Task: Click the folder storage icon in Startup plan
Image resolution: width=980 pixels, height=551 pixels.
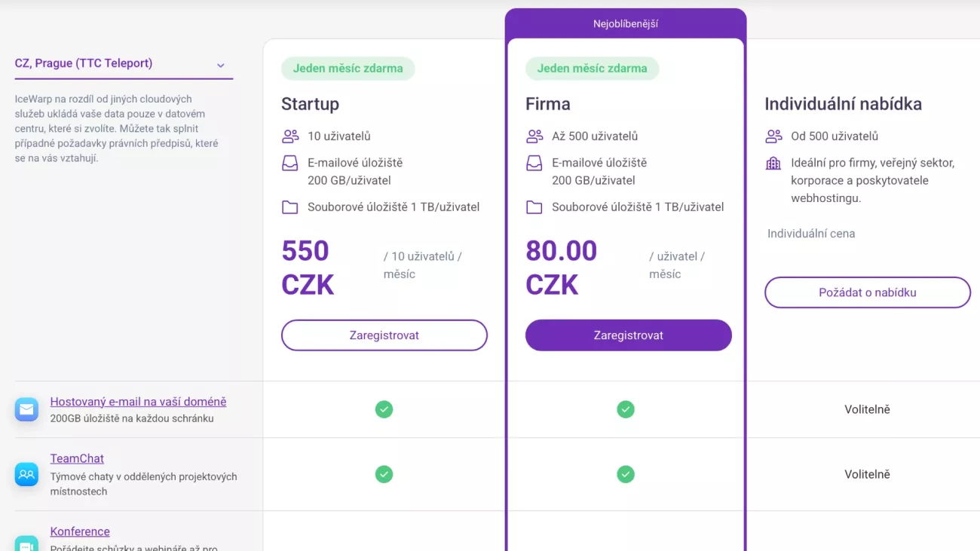Action: (x=290, y=207)
